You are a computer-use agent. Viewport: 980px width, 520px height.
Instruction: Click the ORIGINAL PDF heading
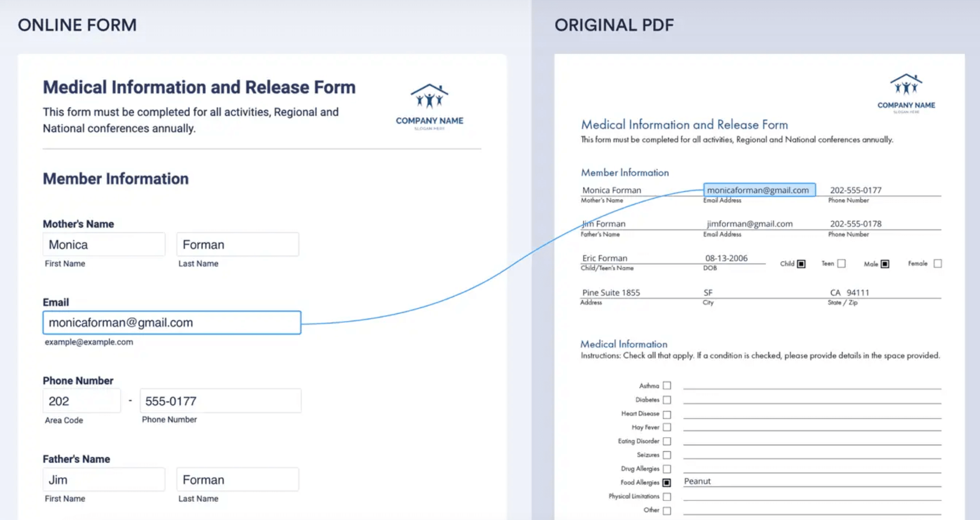coord(614,25)
